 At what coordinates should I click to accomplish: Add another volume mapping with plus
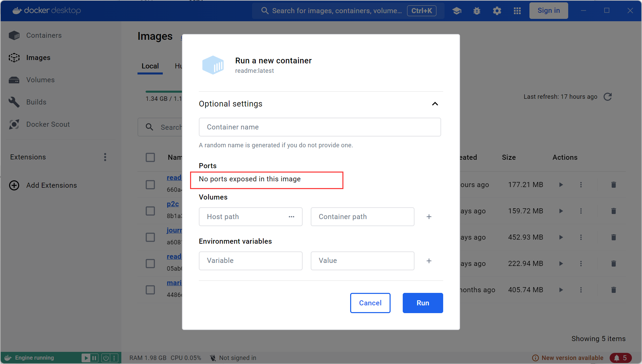click(x=429, y=217)
